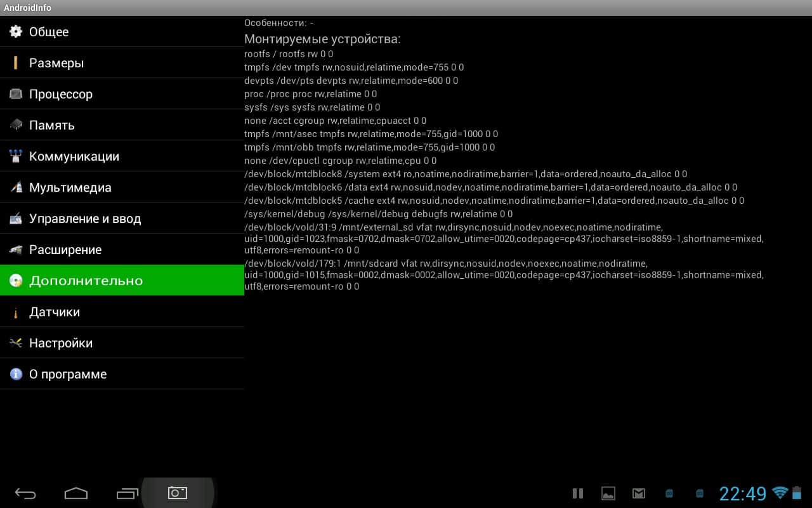
Task: Tap the pause notification icon
Action: coord(578,493)
